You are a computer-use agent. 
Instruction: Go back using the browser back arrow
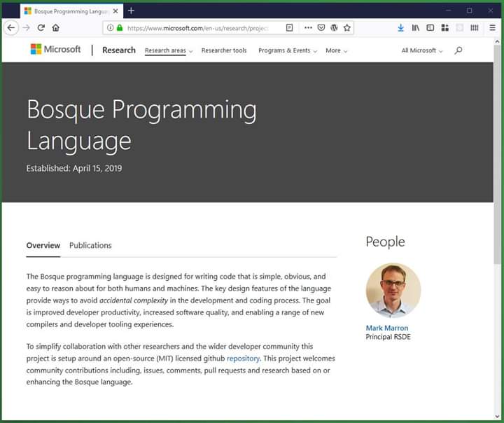(x=11, y=28)
